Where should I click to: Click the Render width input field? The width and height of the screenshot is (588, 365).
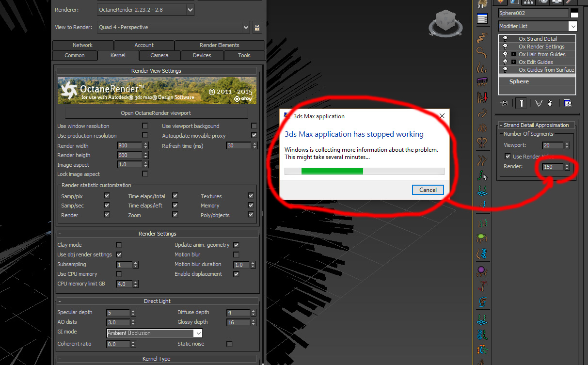tap(129, 146)
